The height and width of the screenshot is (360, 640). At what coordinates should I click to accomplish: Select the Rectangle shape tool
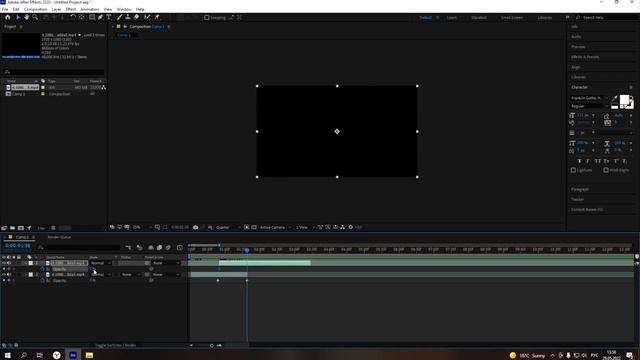pyautogui.click(x=92, y=17)
